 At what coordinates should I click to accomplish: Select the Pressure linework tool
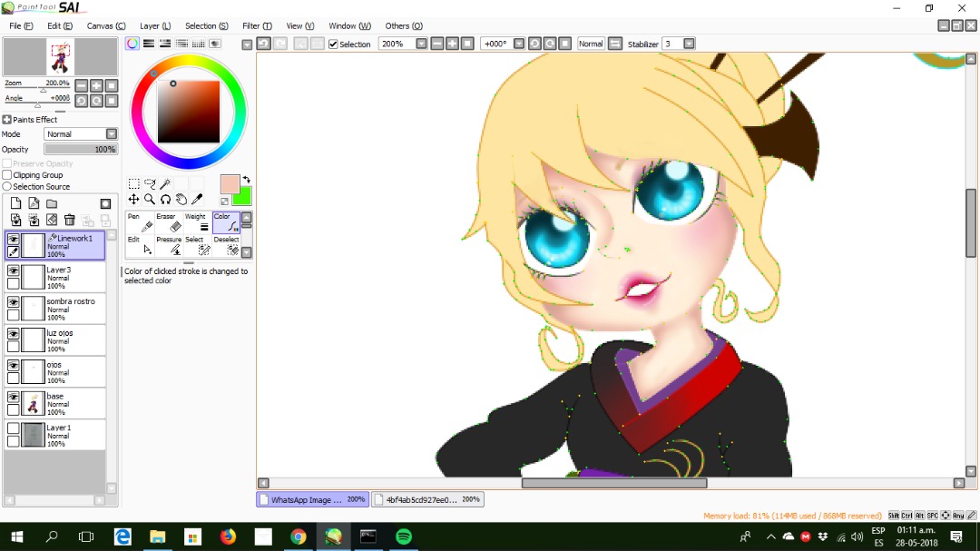(x=168, y=245)
